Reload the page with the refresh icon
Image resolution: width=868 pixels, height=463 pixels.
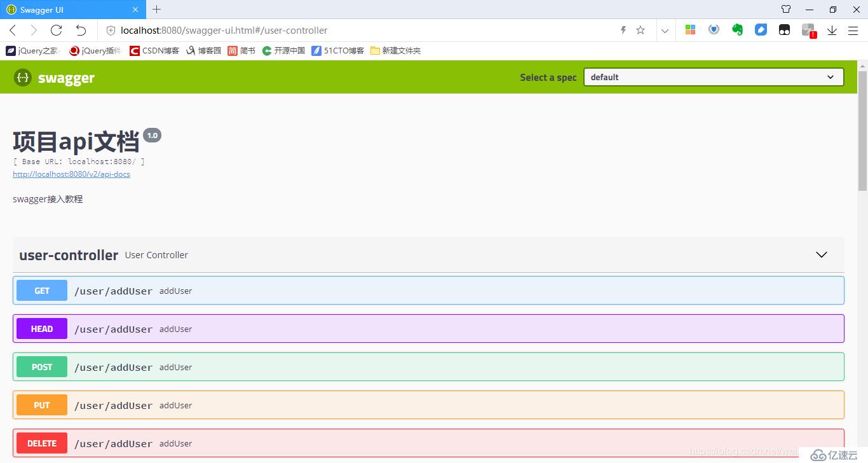coord(56,30)
